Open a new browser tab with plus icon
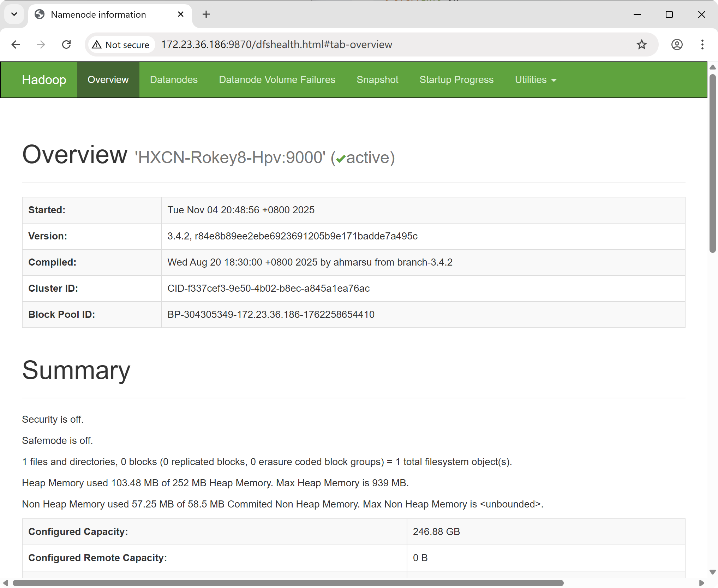Viewport: 718px width, 588px height. coord(206,14)
